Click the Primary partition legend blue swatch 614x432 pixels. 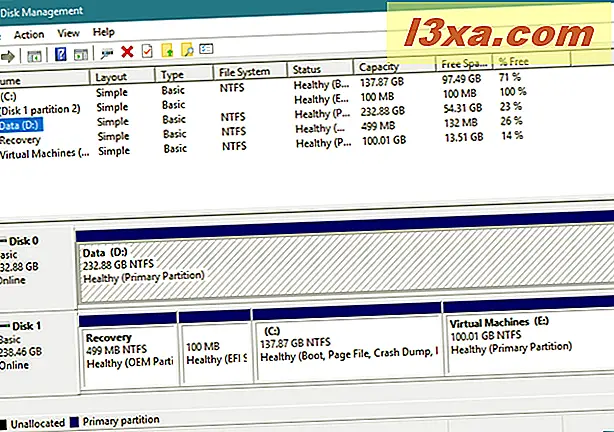pyautogui.click(x=74, y=422)
